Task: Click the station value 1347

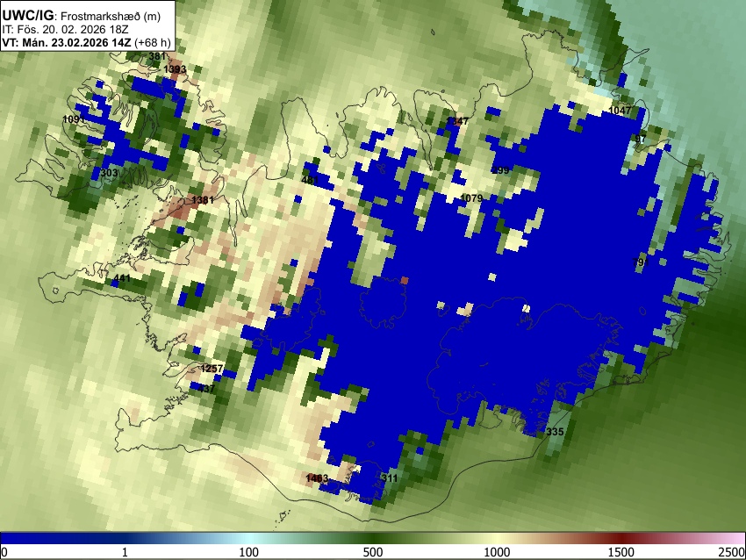Action: [x=457, y=121]
